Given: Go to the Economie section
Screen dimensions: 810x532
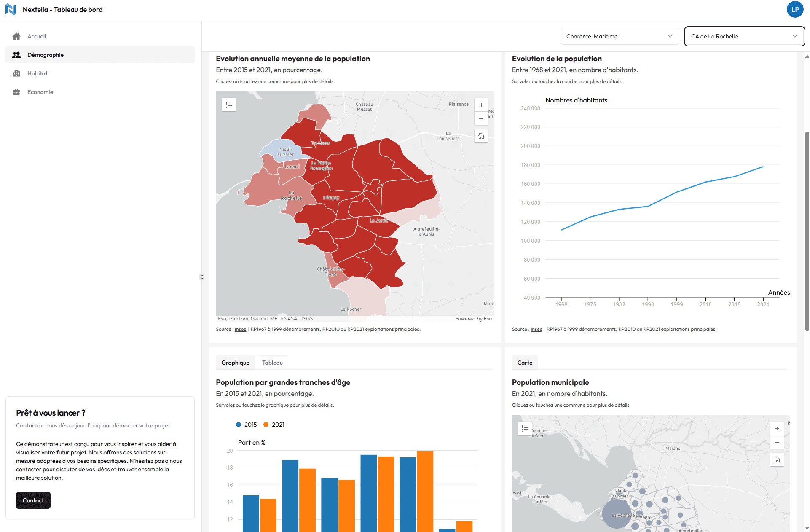Looking at the screenshot, I should 40,92.
